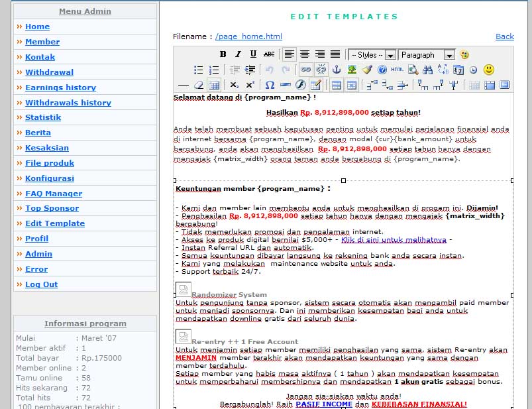
Task: Open the Edit Template menu item
Action: (55, 223)
